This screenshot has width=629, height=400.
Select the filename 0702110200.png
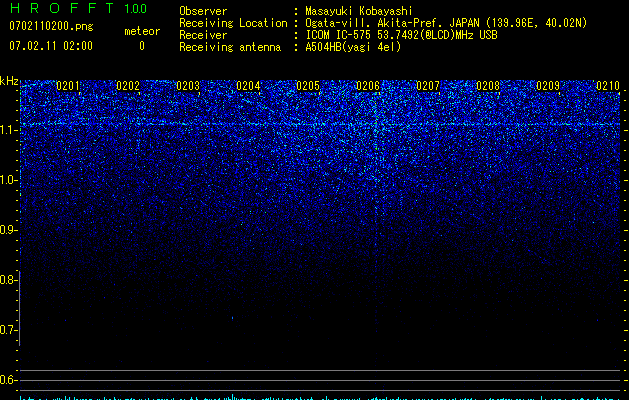(51, 26)
